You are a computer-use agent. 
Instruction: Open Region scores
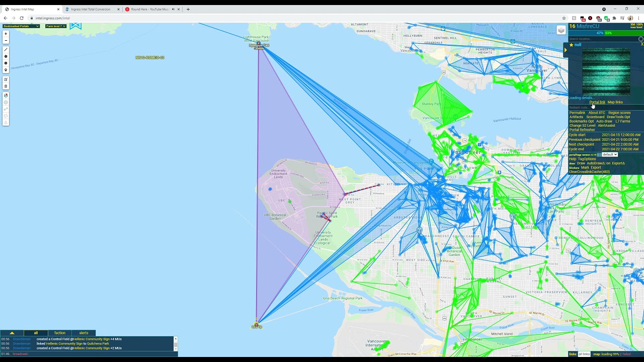tap(619, 113)
